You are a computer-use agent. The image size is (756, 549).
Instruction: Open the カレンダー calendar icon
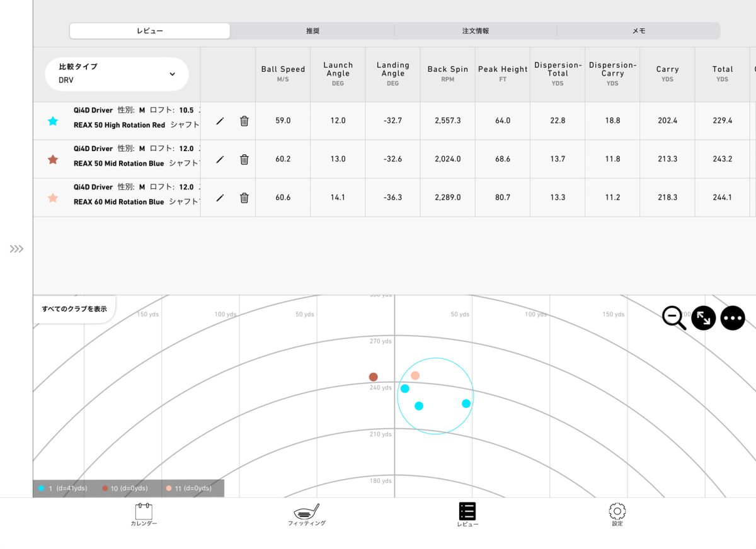[144, 514]
